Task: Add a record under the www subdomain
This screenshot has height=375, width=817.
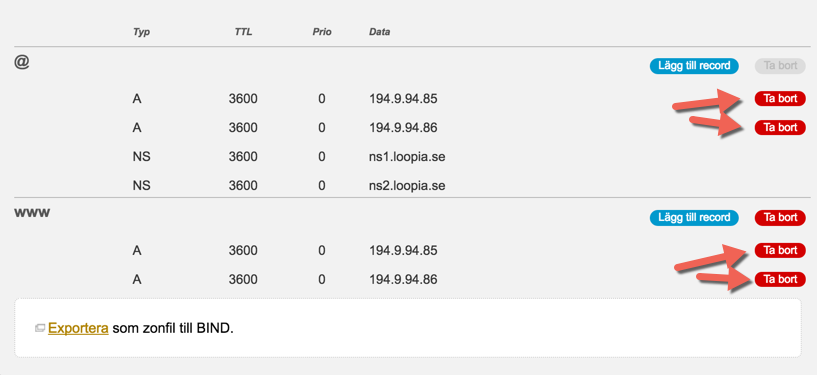Action: click(694, 218)
